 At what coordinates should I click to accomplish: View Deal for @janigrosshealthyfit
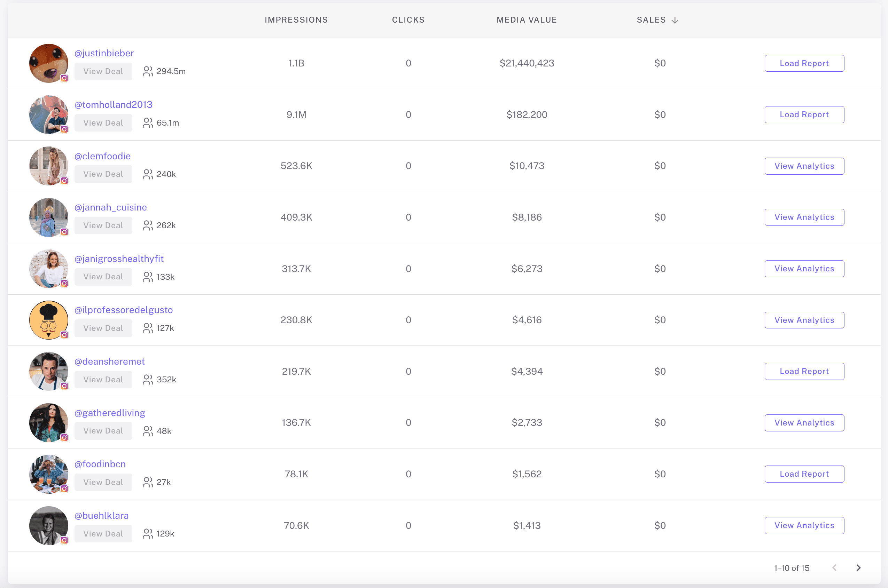pyautogui.click(x=103, y=277)
